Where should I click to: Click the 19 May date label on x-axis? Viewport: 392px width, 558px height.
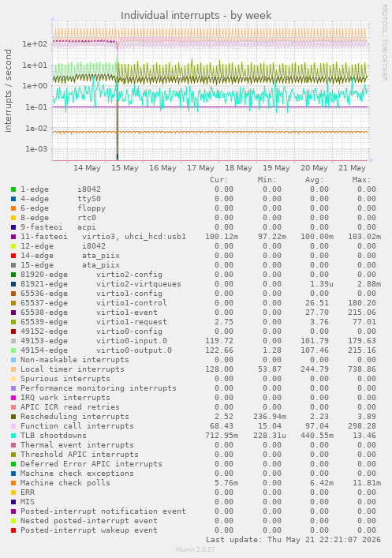pyautogui.click(x=276, y=168)
